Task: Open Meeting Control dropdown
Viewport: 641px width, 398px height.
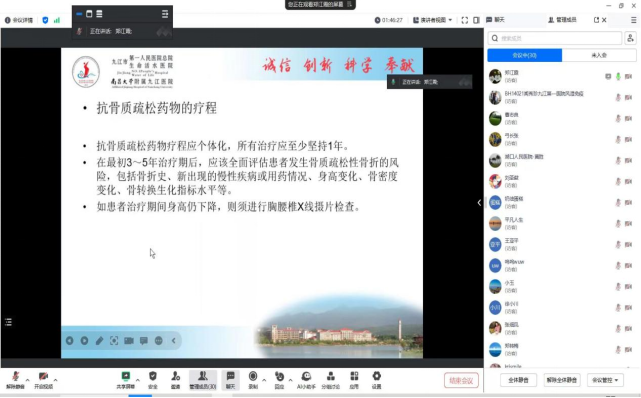Action: pos(605,380)
